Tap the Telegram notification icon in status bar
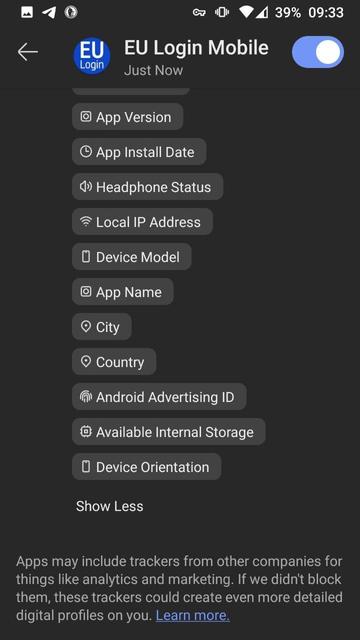Image resolution: width=360 pixels, height=640 pixels. 49,12
